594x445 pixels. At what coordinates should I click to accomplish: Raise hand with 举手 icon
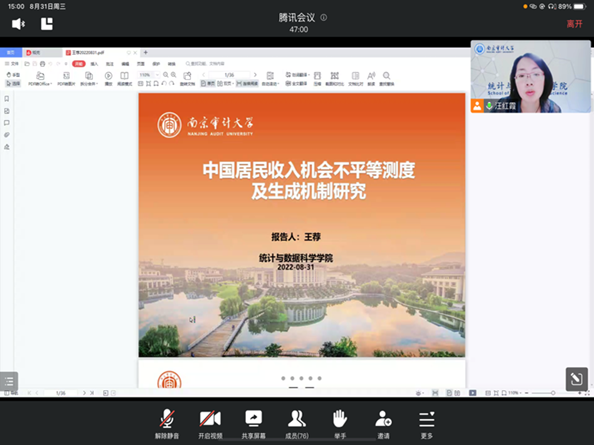click(x=340, y=423)
